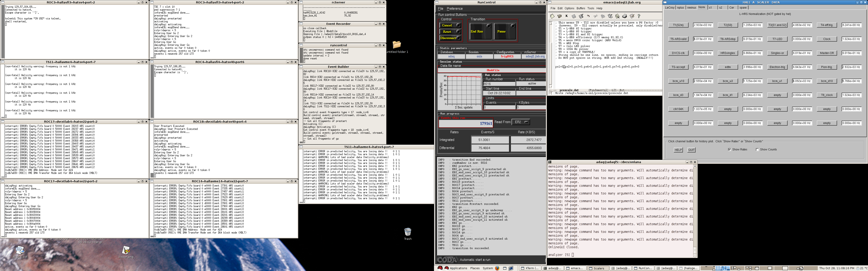The image size is (868, 271).
Task: Open the RunControl File menu
Action: [x=440, y=8]
